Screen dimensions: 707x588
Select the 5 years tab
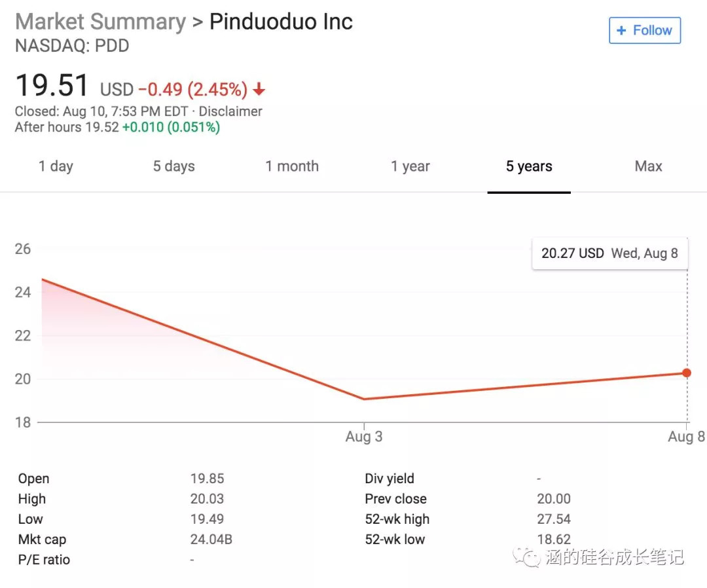pos(529,166)
